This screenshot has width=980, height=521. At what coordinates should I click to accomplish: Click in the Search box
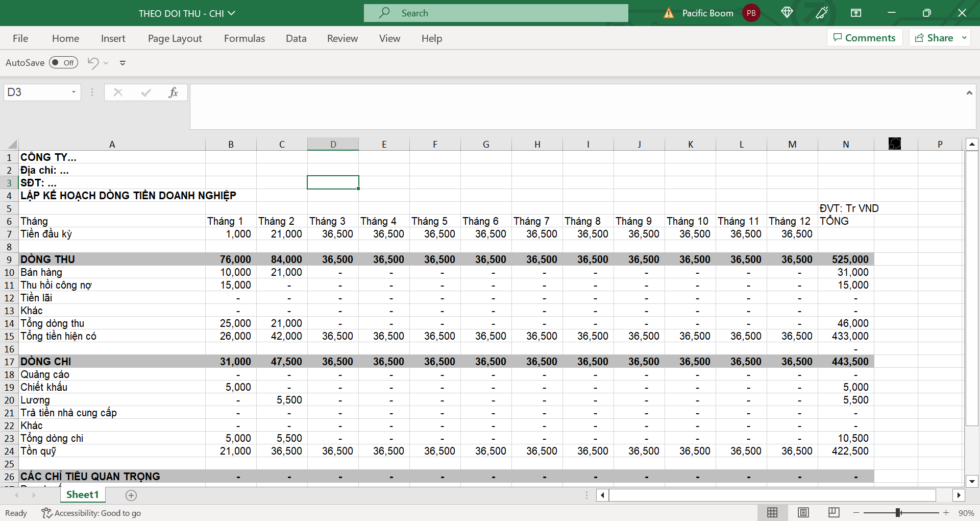click(x=495, y=13)
